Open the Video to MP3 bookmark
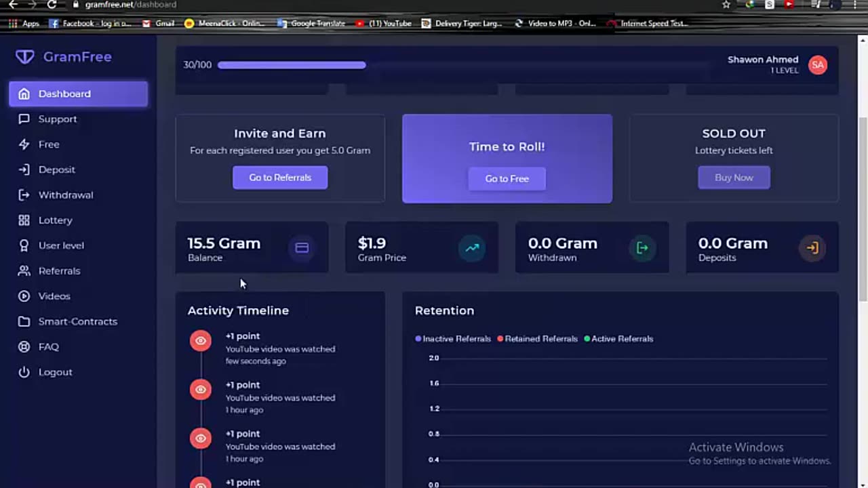 (555, 23)
